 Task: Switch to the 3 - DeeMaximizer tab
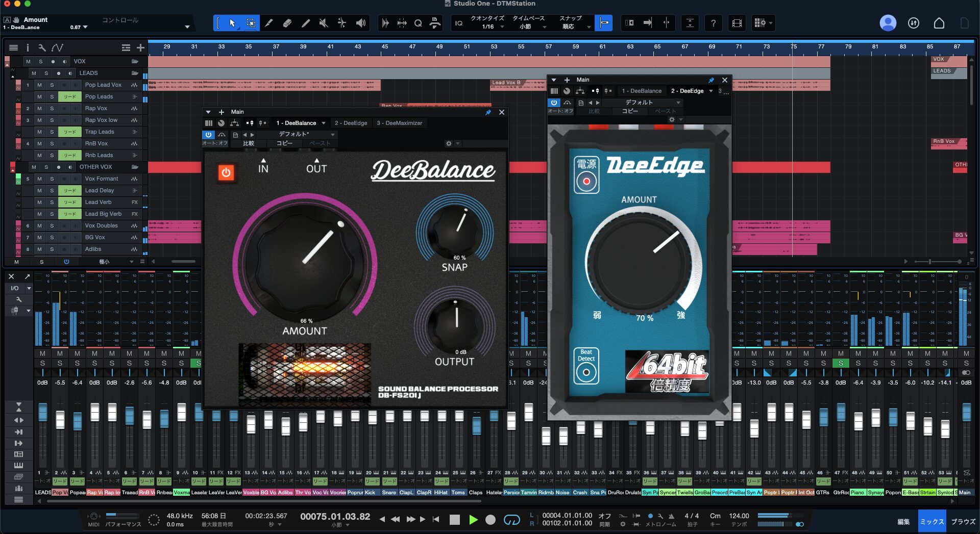(399, 123)
